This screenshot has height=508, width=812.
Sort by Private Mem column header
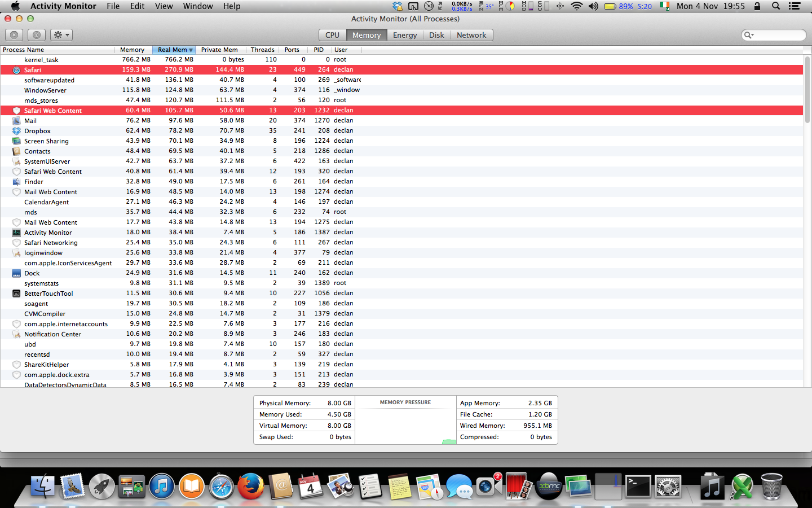click(x=219, y=50)
